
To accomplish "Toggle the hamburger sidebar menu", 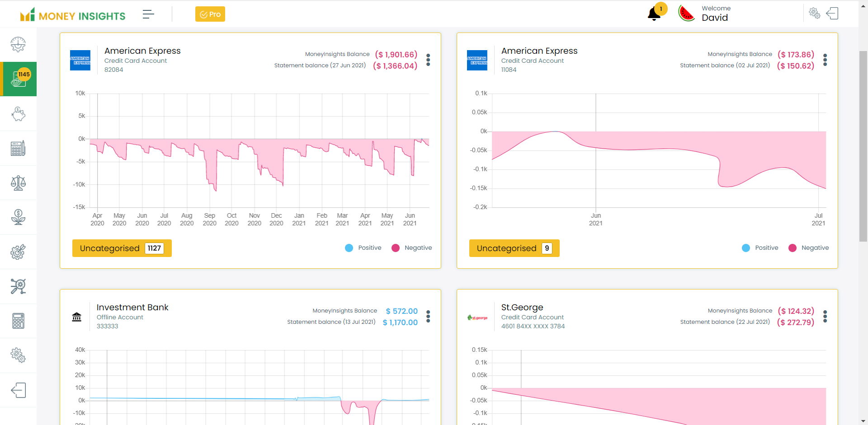I will 148,14.
